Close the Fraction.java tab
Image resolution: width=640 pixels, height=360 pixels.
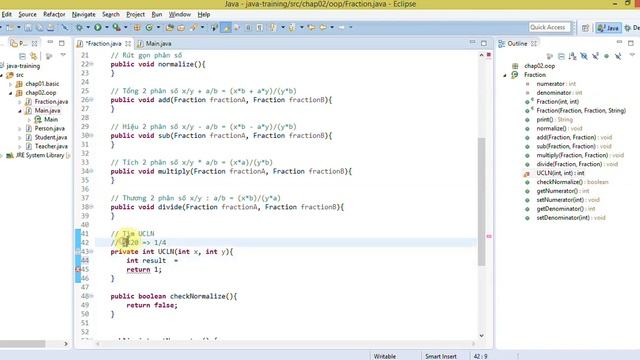point(128,43)
